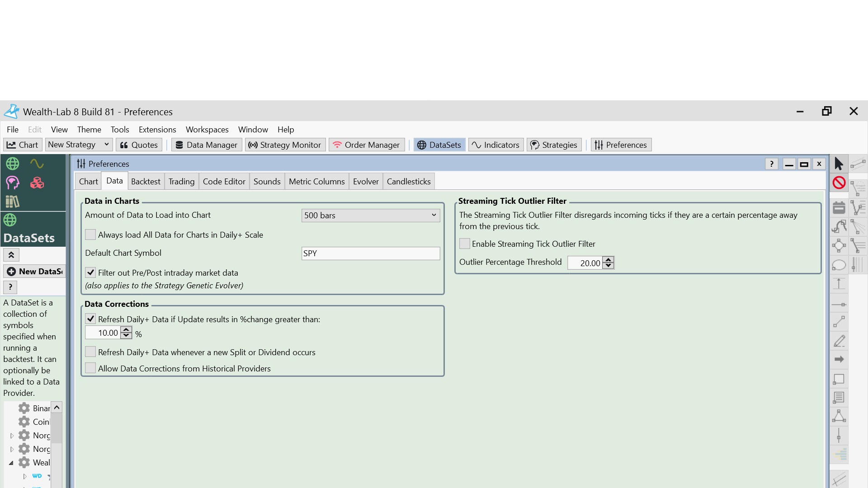Select the arrow drawing tool
The image size is (868, 488).
pos(839,360)
